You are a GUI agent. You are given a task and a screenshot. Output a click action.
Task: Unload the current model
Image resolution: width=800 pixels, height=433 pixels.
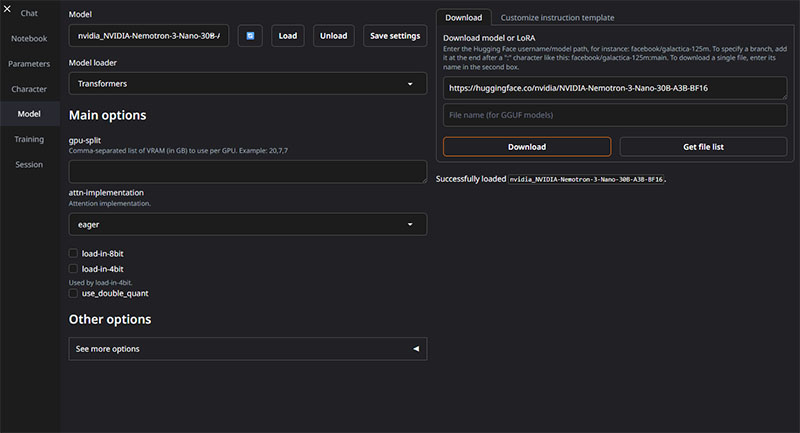(334, 36)
